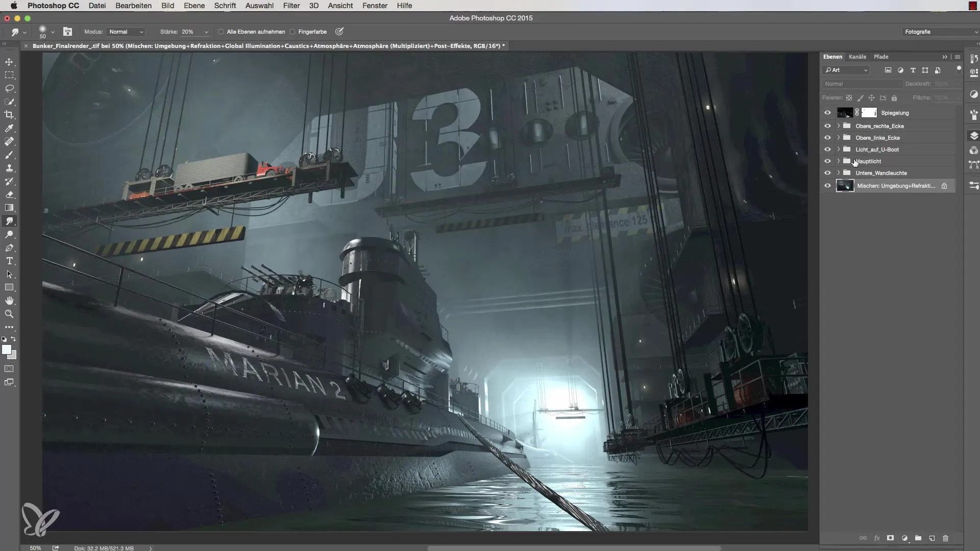The width and height of the screenshot is (980, 551).
Task: Filter layers by pixel layers
Action: coord(888,70)
